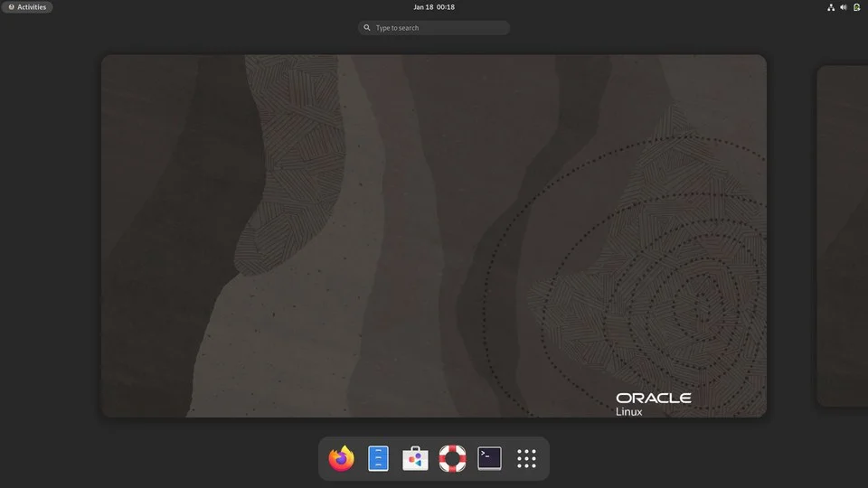The width and height of the screenshot is (868, 488).
Task: Launch Firefox from the dock
Action: (341, 458)
